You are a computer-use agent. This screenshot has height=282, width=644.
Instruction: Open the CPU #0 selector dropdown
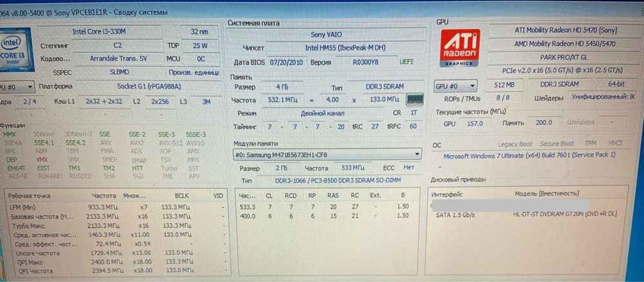pyautogui.click(x=17, y=87)
